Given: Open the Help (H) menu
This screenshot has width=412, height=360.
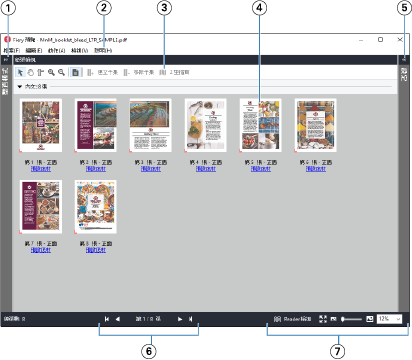Looking at the screenshot, I should point(103,50).
